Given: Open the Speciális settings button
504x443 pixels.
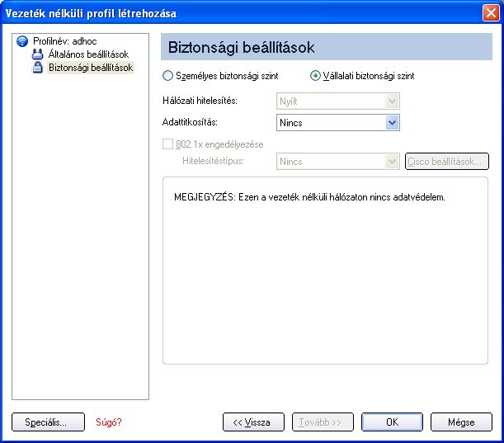Looking at the screenshot, I should [48, 422].
